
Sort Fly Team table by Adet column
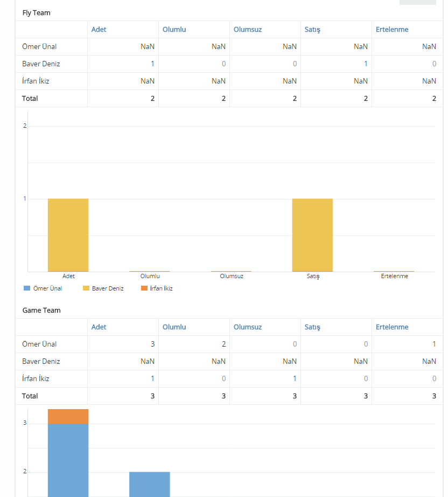point(99,30)
